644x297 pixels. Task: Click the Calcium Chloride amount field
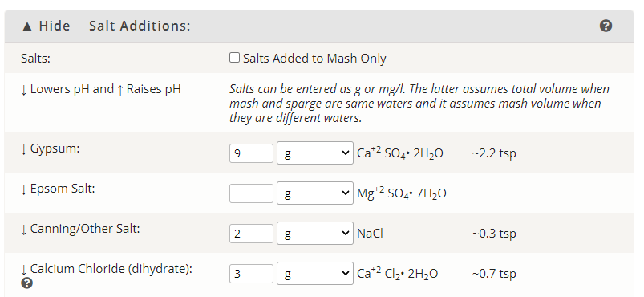(251, 274)
